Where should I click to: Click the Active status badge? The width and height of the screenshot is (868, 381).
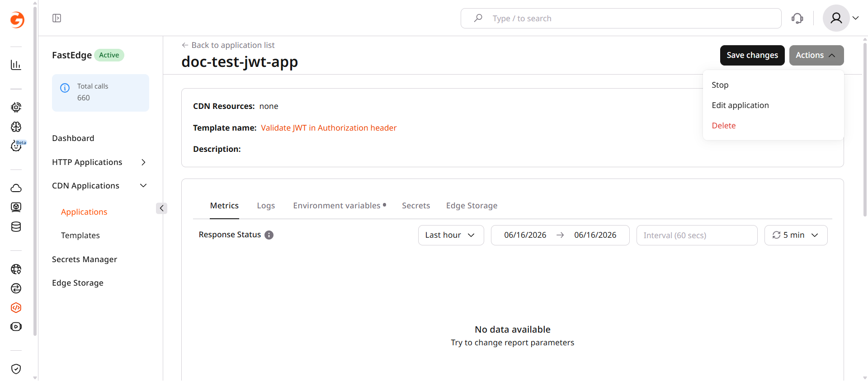[109, 55]
